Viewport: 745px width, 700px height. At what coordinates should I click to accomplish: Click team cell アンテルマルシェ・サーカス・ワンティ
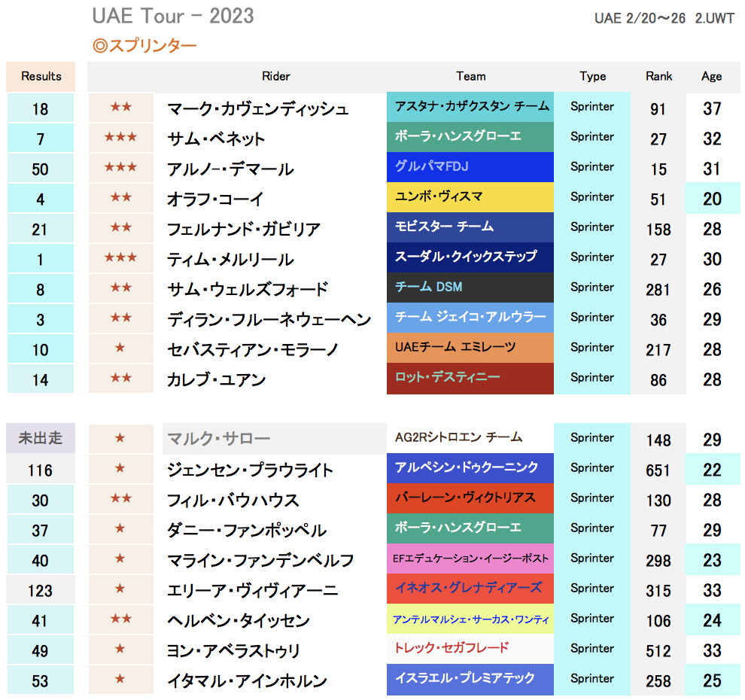click(470, 619)
